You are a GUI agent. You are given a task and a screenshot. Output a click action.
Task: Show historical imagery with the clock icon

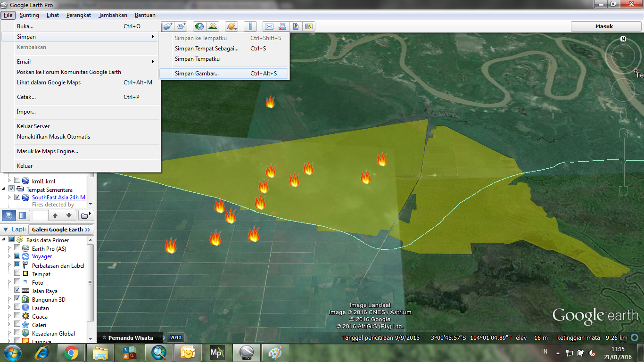pyautogui.click(x=199, y=26)
